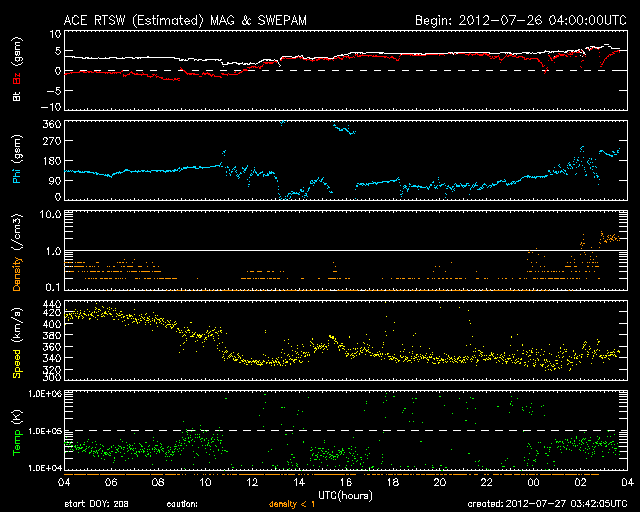Screen dimensions: 640x512
Task: Click the '340' tick on the Speed axis
Action: point(52,358)
